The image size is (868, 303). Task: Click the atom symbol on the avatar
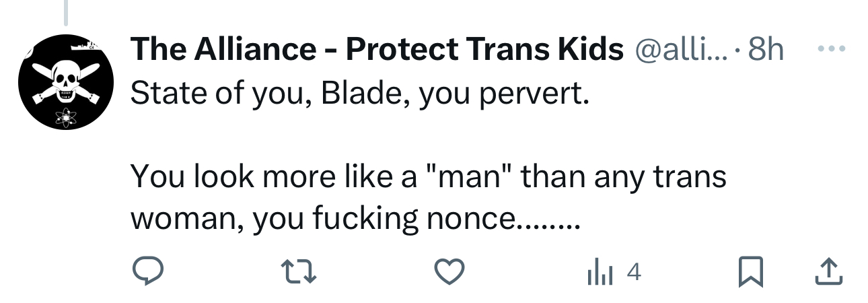[x=65, y=116]
